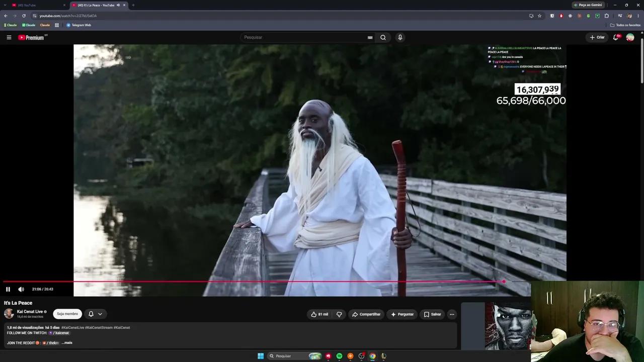Open Peça ao Gemini button
The height and width of the screenshot is (362, 644).
tap(588, 5)
